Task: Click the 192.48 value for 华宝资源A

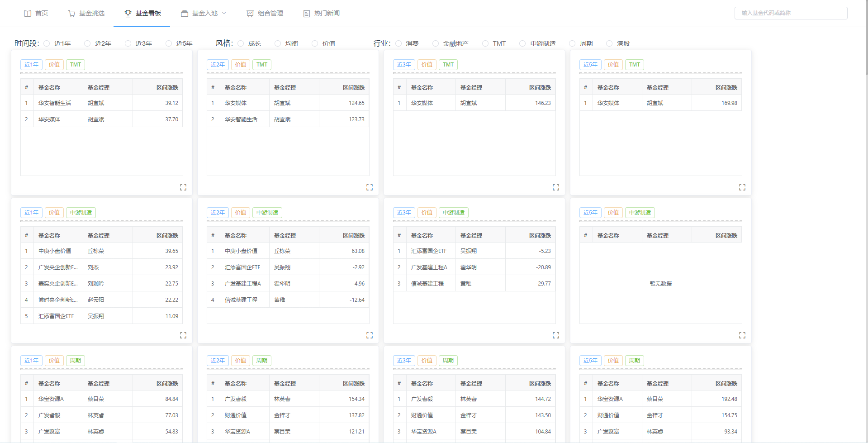Action: [x=729, y=399]
